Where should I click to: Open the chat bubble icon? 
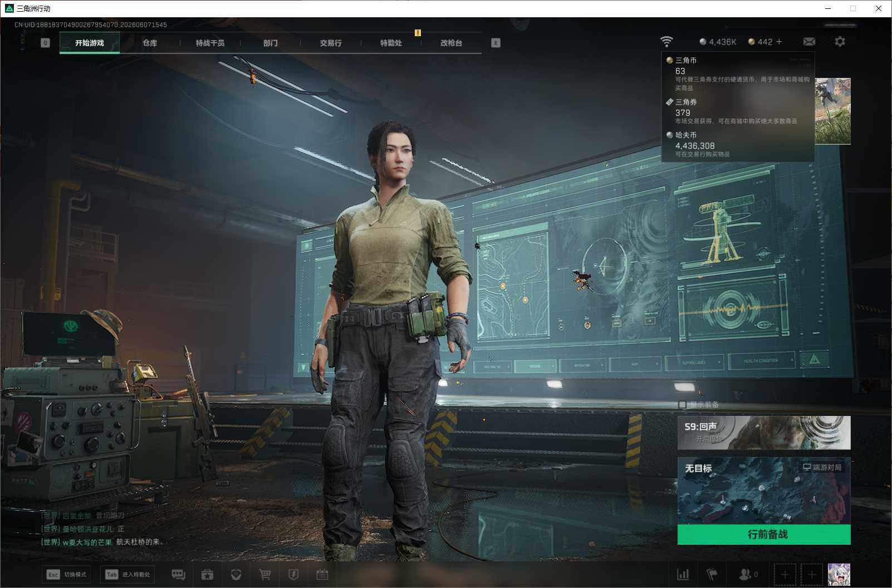178,574
